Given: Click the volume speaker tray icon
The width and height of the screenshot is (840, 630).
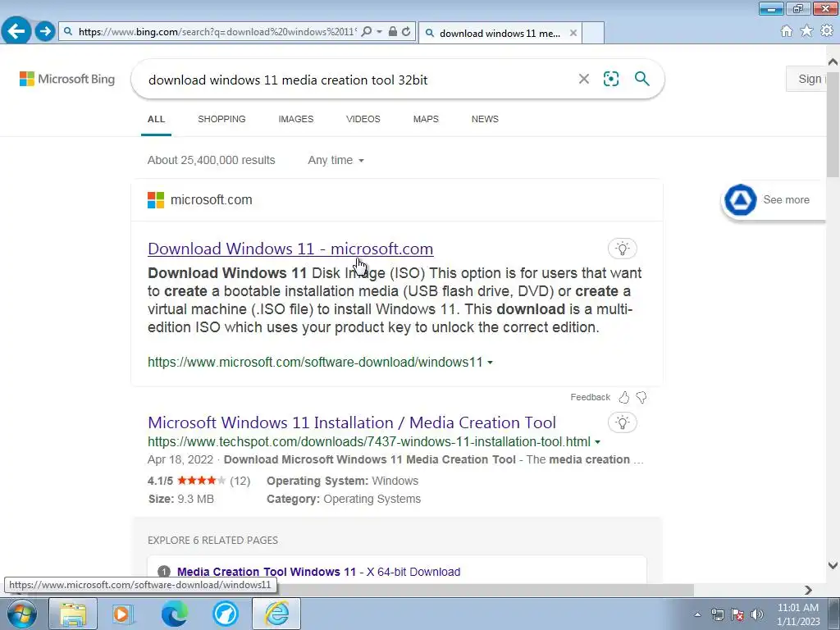Looking at the screenshot, I should click(x=757, y=614).
